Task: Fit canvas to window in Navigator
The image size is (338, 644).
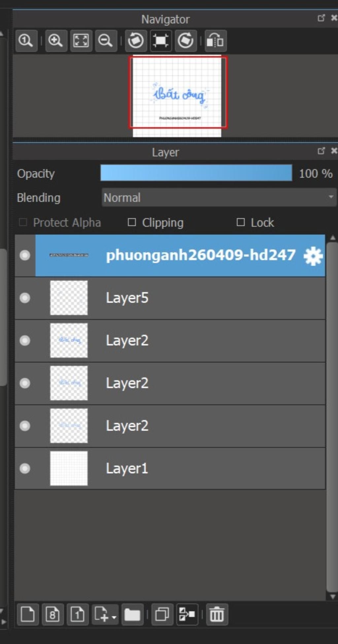Action: [81, 41]
